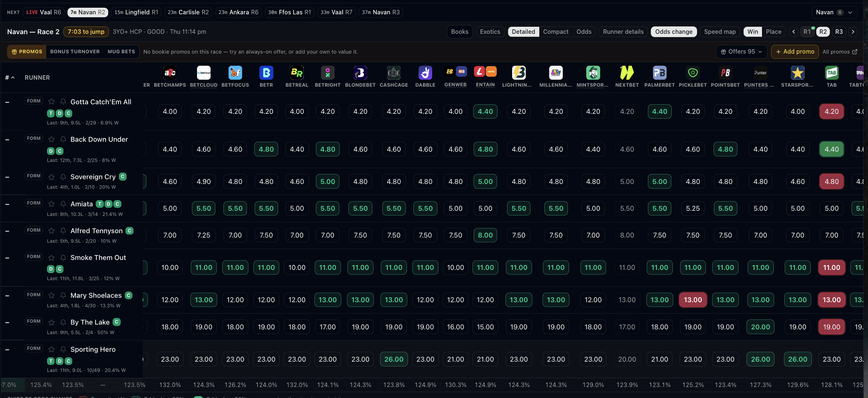Click the RUNNER column header
The image size is (868, 398).
[x=37, y=77]
